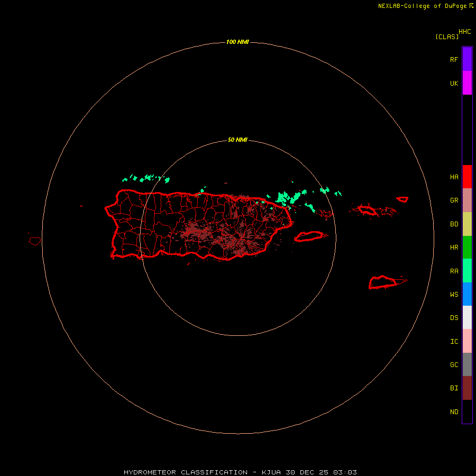
Task: Click Mona island outline at far west
Action: pos(34,241)
